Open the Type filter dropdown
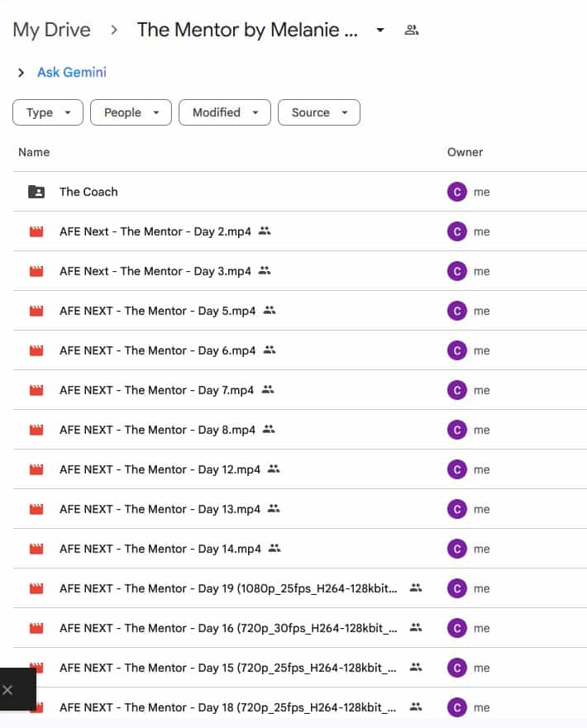This screenshot has width=587, height=728. 47,112
